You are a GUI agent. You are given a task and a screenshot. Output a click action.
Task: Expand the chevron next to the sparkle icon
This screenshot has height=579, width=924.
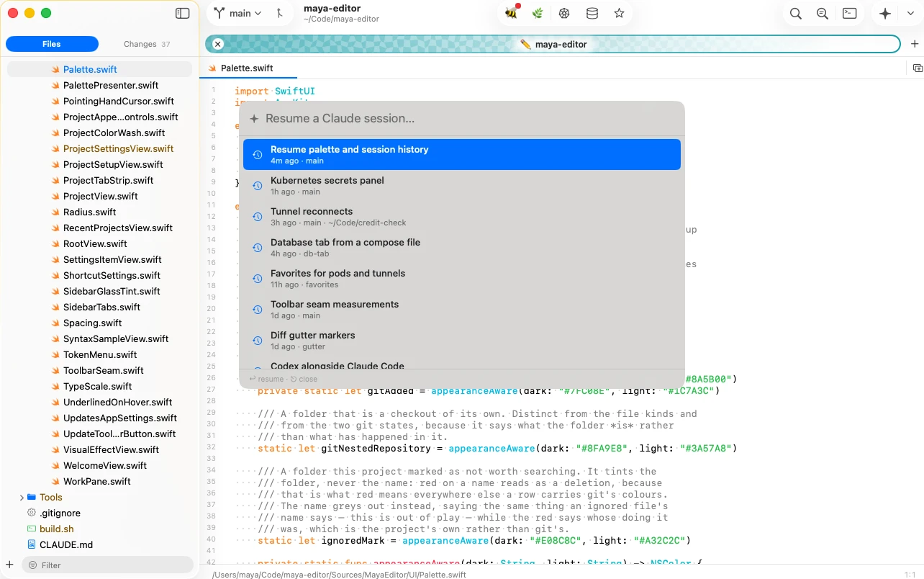[x=910, y=13]
